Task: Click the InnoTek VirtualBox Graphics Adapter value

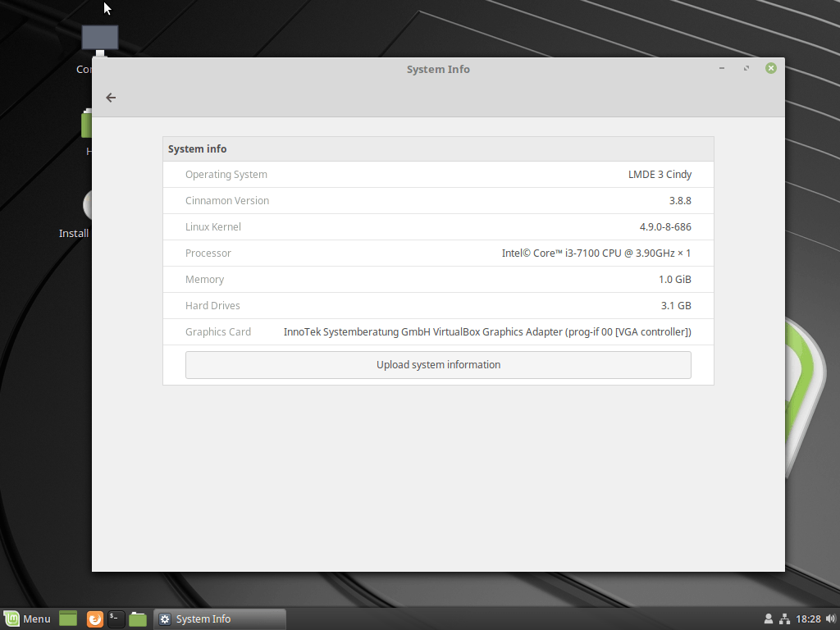Action: click(x=487, y=332)
